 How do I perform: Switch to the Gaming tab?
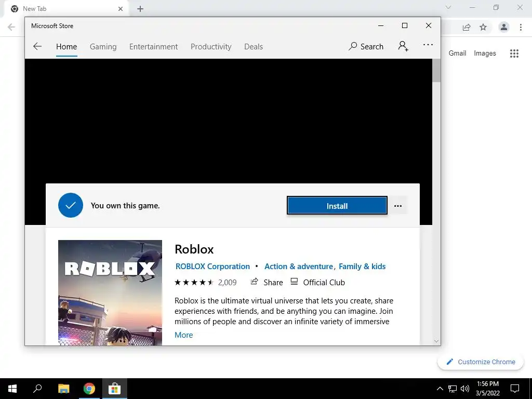pos(103,46)
